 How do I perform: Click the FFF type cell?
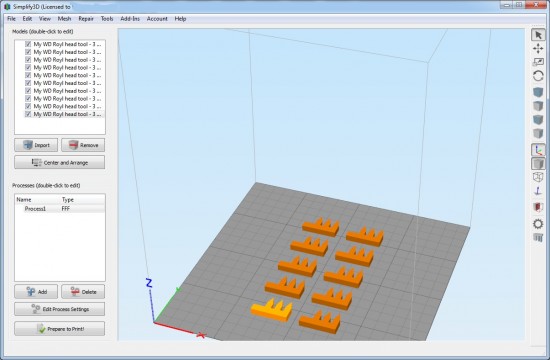(66, 208)
